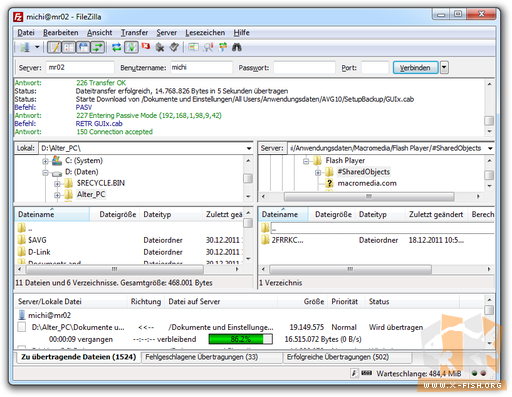Sort server list by Zuletzt geändert column
The image size is (512, 397).
(436, 214)
